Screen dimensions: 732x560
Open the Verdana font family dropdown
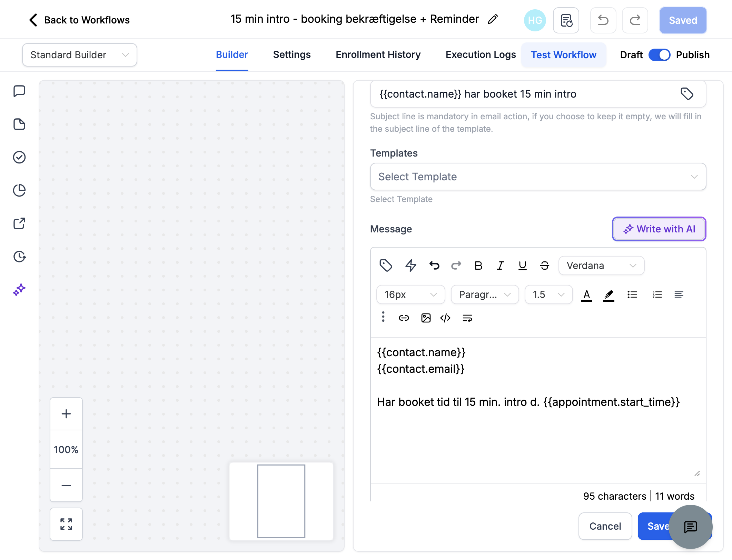601,266
